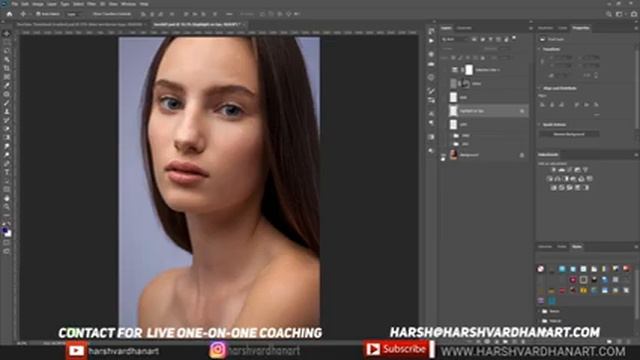The width and height of the screenshot is (640, 360).
Task: Select the Spot Healing Brush tool
Action: (x=7, y=94)
